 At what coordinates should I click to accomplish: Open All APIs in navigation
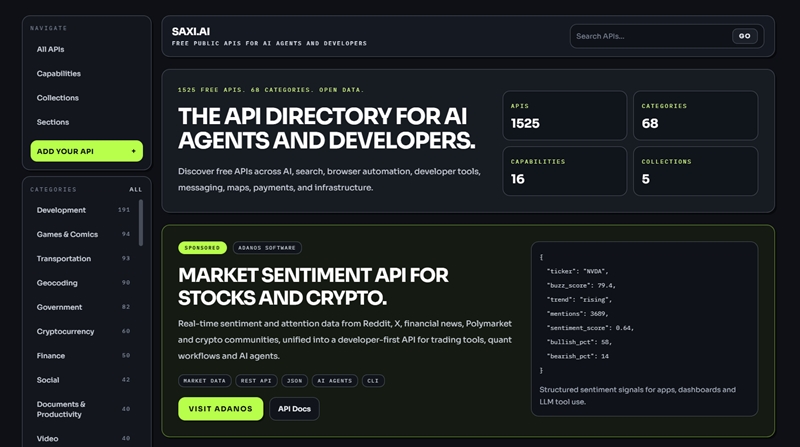tap(51, 49)
